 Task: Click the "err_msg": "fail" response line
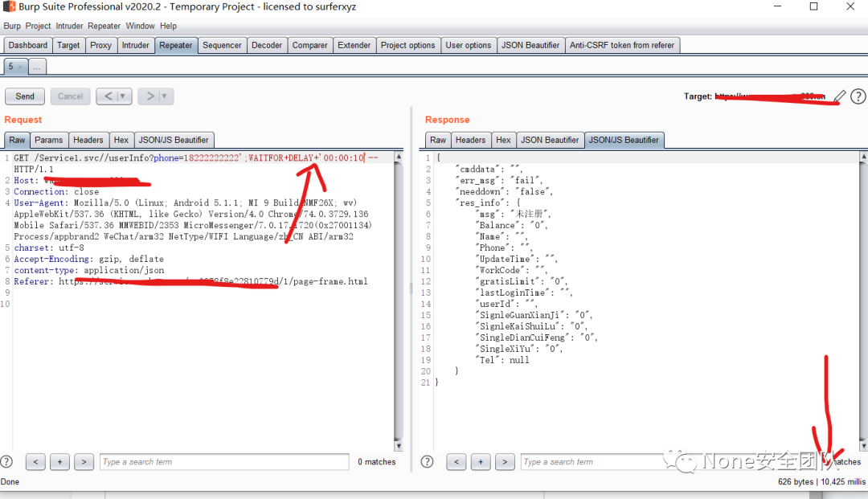pos(499,180)
